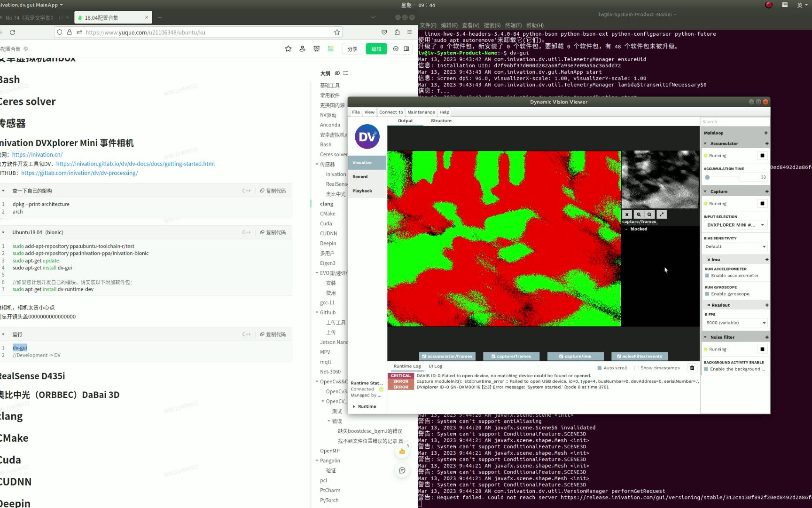
Task: Toggle noiseFilter/events output checkbox
Action: [619, 357]
